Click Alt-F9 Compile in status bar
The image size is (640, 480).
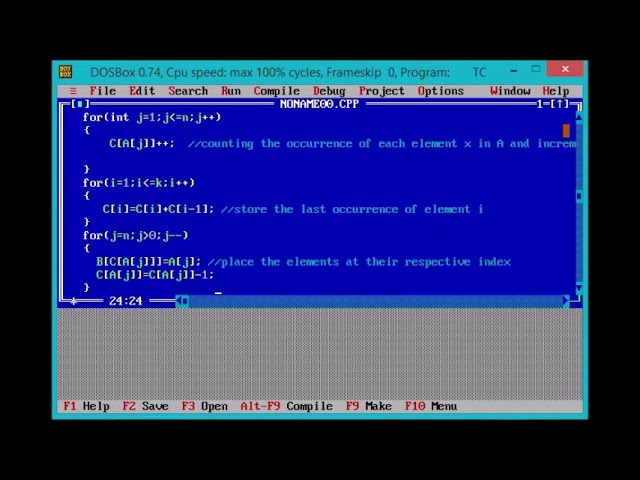pos(287,406)
